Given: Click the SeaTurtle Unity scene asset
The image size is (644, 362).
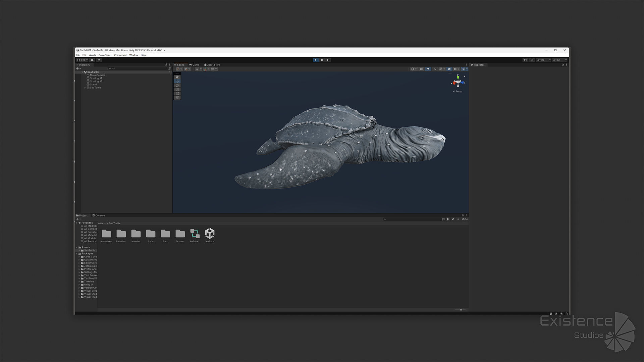Looking at the screenshot, I should pos(210,234).
